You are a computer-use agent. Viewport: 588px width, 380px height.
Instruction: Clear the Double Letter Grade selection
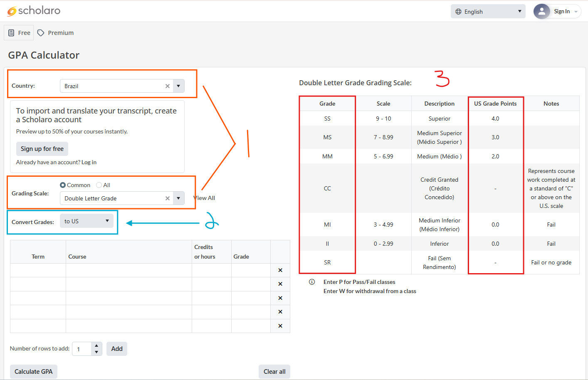(168, 198)
